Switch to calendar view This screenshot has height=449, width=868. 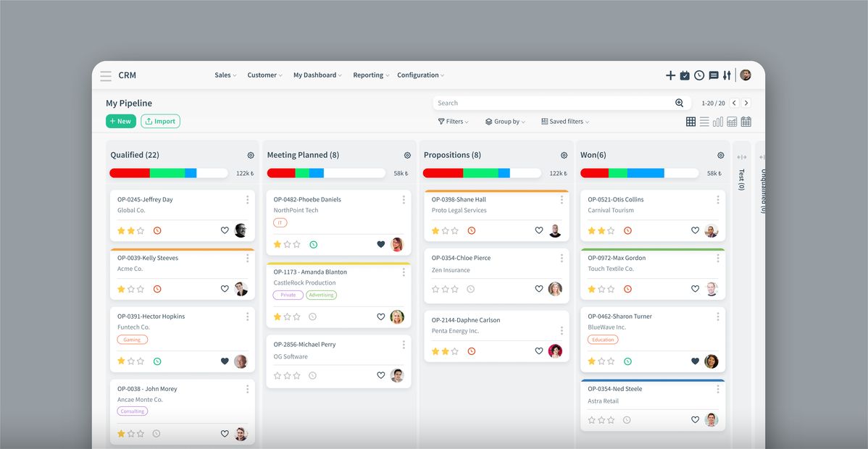pos(746,122)
